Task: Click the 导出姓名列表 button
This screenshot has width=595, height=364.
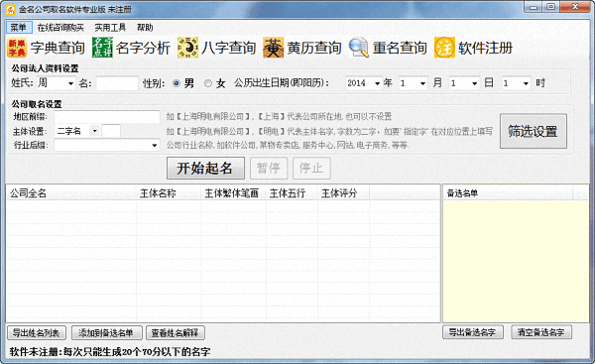Action: click(37, 333)
